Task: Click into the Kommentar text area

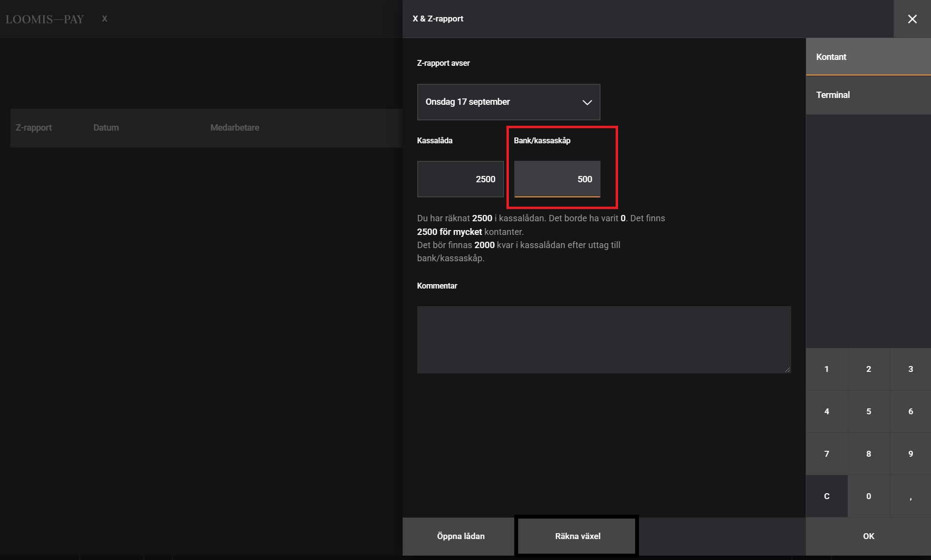Action: tap(603, 339)
